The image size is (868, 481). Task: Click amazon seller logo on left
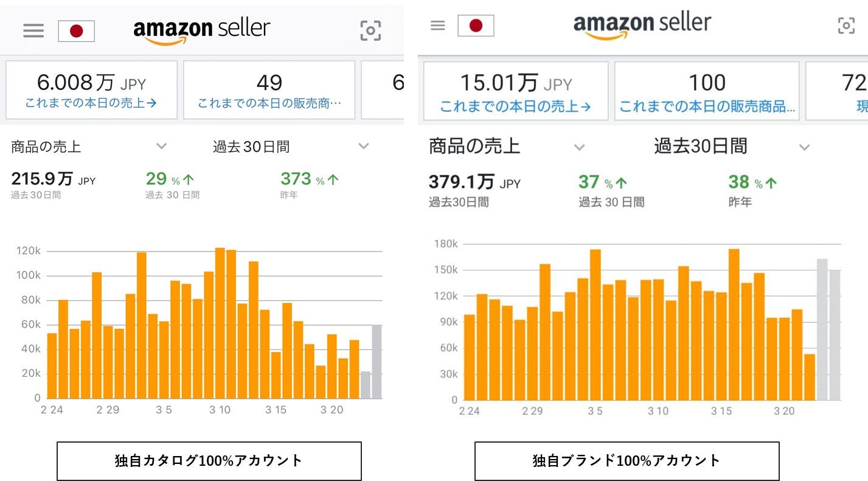(x=201, y=30)
